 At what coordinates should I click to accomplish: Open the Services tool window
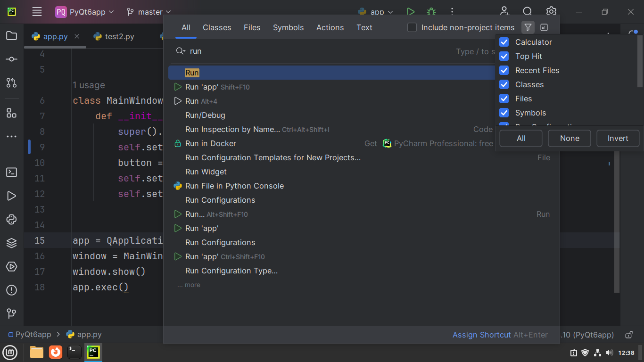[x=12, y=267]
